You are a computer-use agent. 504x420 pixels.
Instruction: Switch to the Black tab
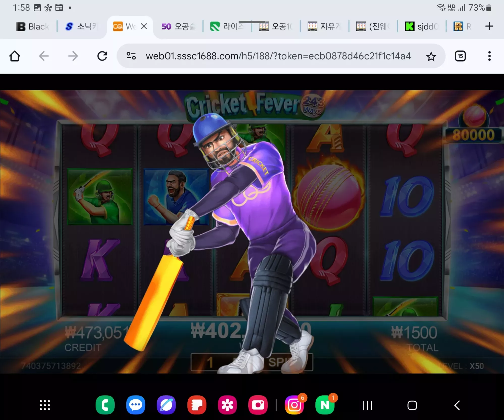pos(32,26)
